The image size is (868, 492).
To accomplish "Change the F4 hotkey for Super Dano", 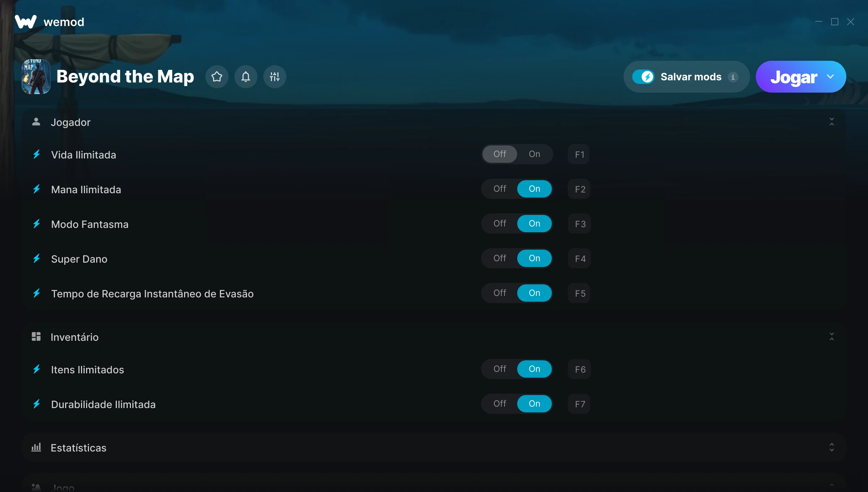I will (580, 259).
